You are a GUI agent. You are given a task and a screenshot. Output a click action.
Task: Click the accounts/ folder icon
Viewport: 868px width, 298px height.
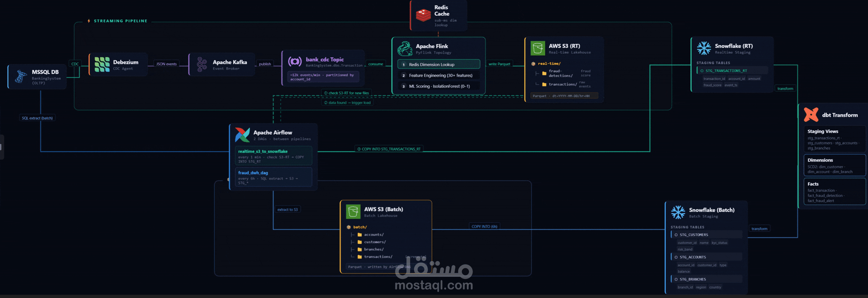(x=360, y=235)
